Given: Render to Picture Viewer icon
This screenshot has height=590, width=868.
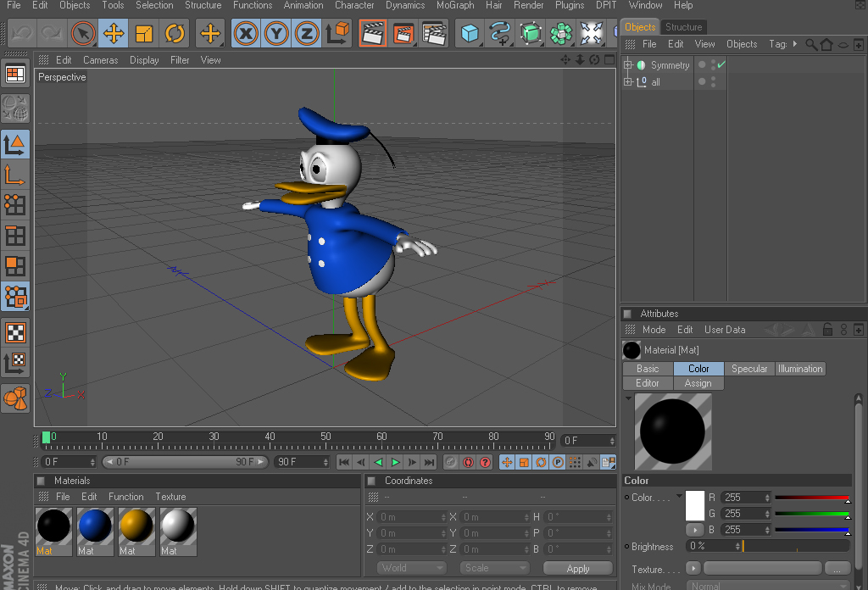Looking at the screenshot, I should (403, 33).
